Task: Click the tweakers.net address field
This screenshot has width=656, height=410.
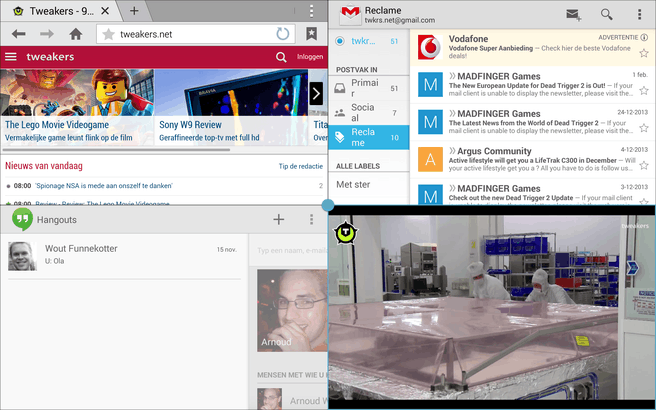Action: pyautogui.click(x=196, y=34)
